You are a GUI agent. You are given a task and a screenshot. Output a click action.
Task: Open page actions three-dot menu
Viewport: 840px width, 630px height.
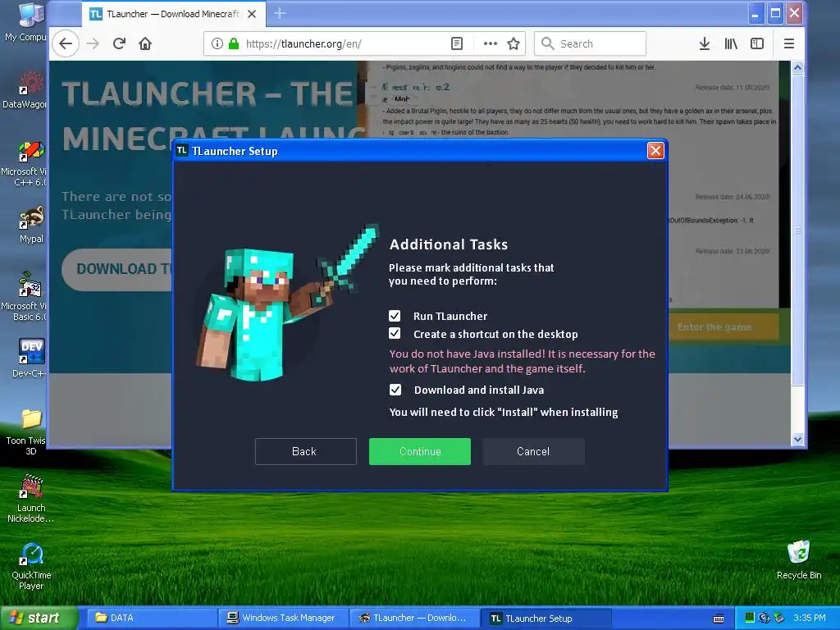490,43
